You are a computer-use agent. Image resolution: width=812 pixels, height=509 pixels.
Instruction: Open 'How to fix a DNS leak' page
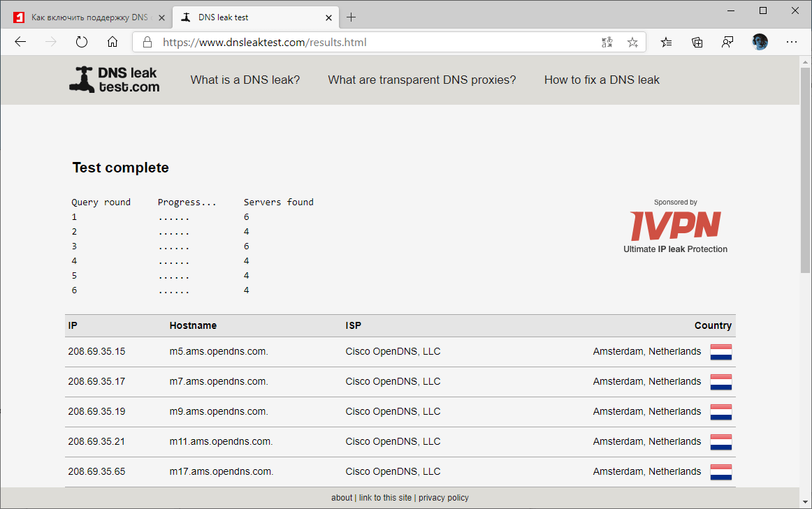(x=602, y=80)
